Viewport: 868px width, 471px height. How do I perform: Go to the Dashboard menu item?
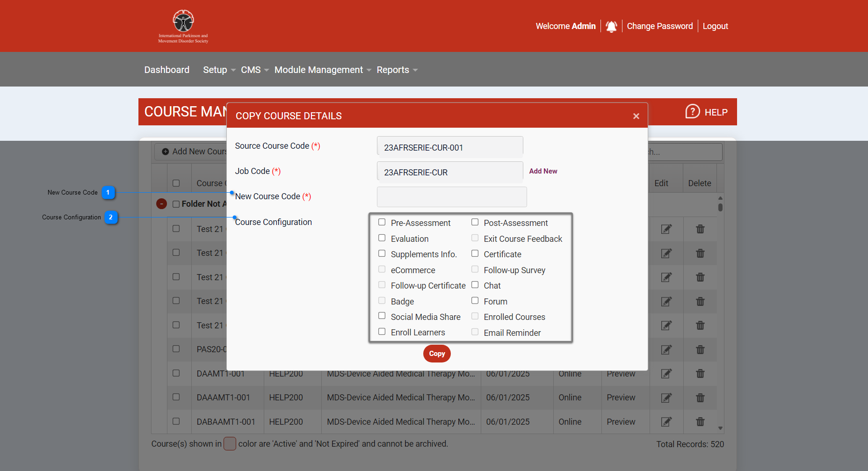[x=166, y=70]
